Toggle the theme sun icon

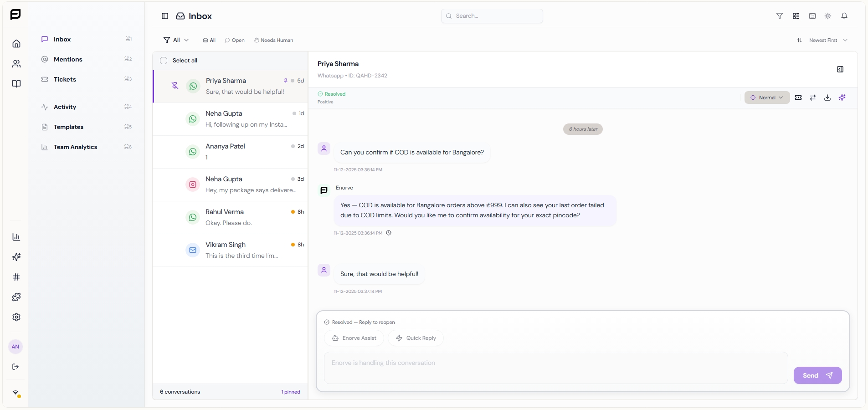[x=828, y=15]
